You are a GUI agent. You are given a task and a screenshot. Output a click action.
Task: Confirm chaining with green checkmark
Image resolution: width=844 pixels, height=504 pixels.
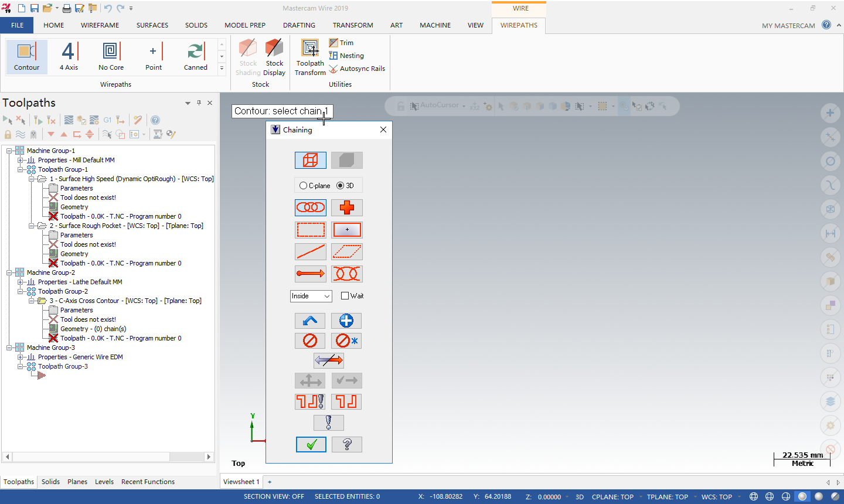(311, 444)
